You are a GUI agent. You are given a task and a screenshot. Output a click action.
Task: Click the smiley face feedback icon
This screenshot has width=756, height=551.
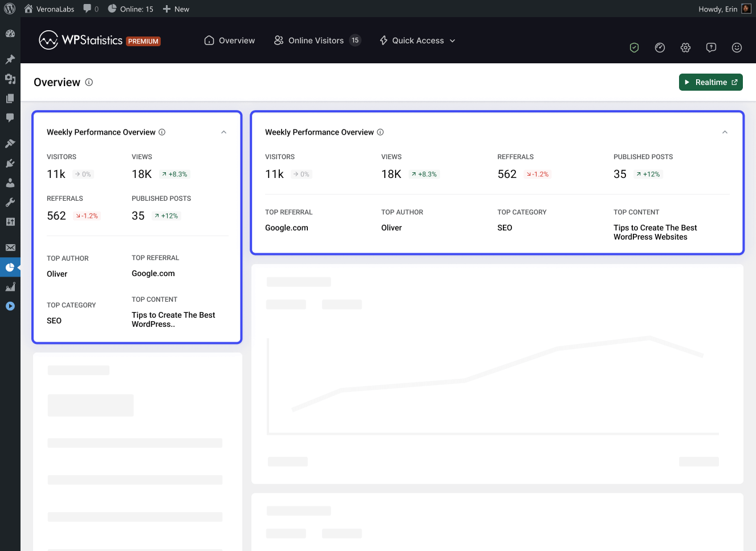point(737,48)
